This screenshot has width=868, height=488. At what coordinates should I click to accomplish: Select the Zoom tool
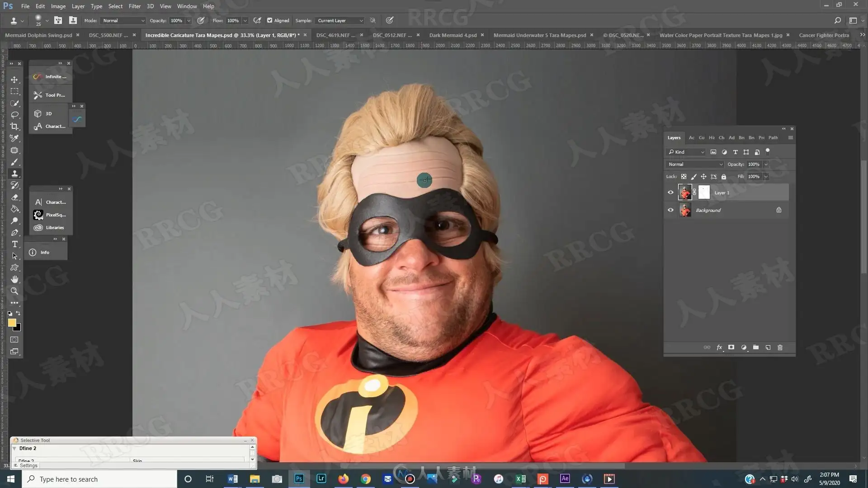(14, 291)
